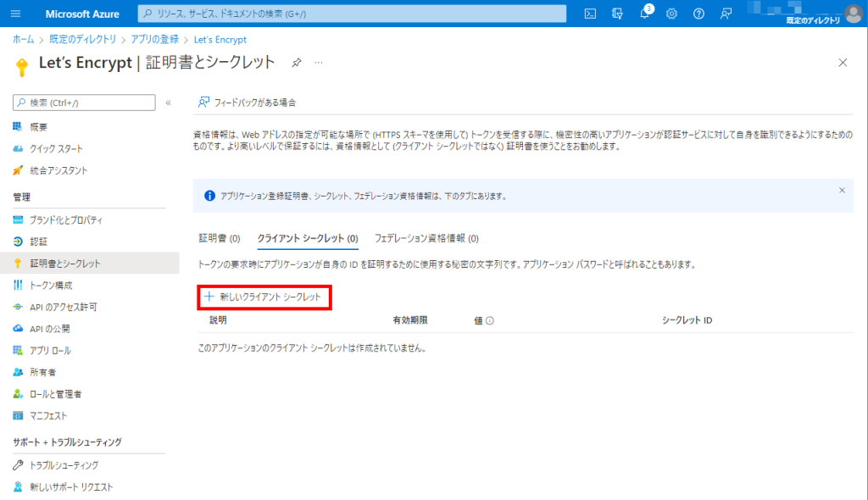Screen dimensions: 868x500
Task: Click the 所有者 people icon
Action: 18,372
